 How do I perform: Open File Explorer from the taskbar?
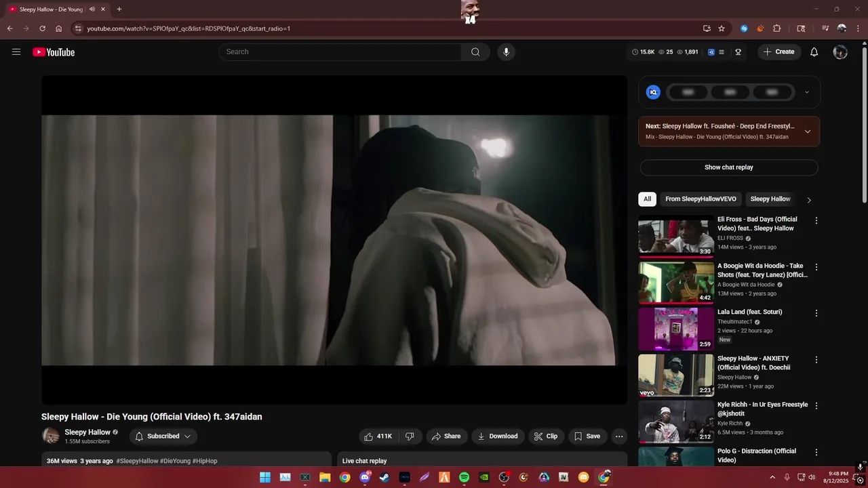tap(325, 477)
